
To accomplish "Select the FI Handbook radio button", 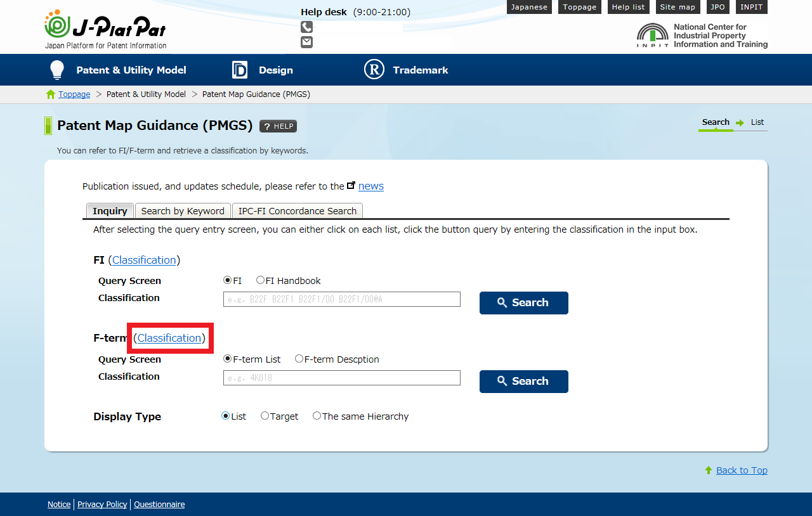I will tap(260, 280).
